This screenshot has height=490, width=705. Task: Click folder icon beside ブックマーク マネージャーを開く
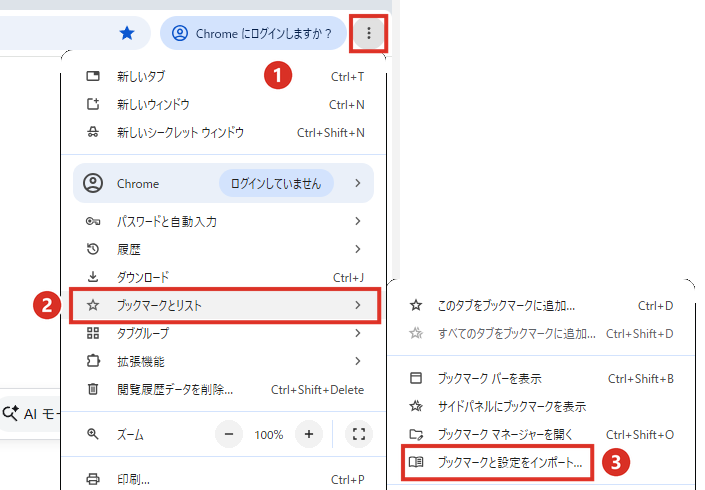416,434
